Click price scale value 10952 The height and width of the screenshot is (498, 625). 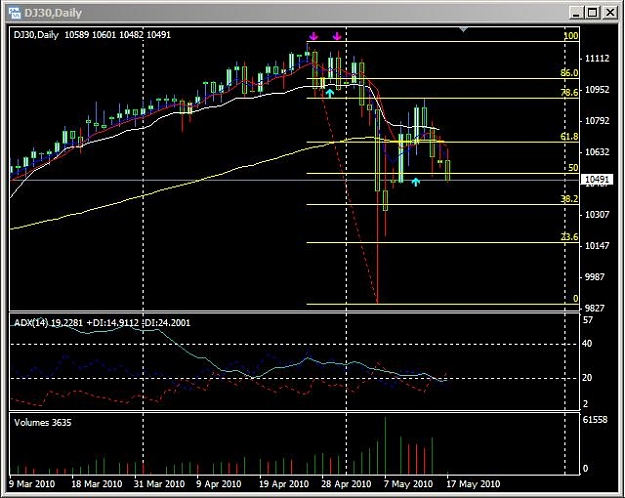pos(597,90)
